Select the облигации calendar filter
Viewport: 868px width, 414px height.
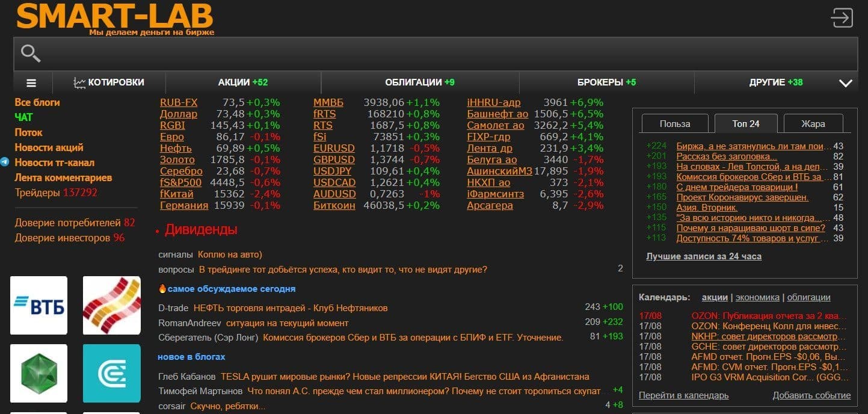[x=808, y=297]
